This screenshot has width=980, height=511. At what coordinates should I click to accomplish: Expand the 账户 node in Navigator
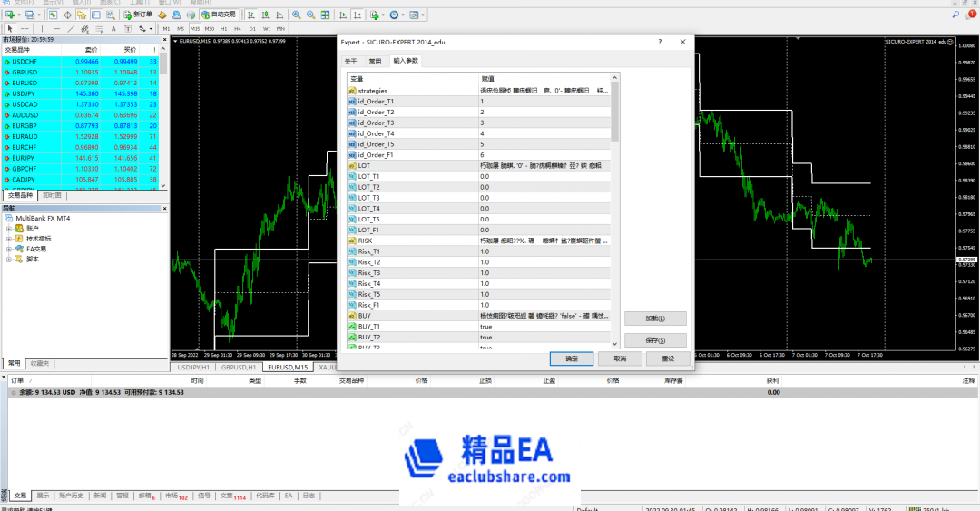(9, 229)
